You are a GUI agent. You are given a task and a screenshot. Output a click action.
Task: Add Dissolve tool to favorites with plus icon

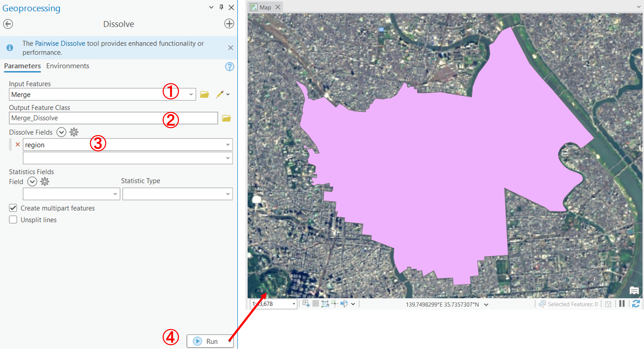tap(229, 24)
